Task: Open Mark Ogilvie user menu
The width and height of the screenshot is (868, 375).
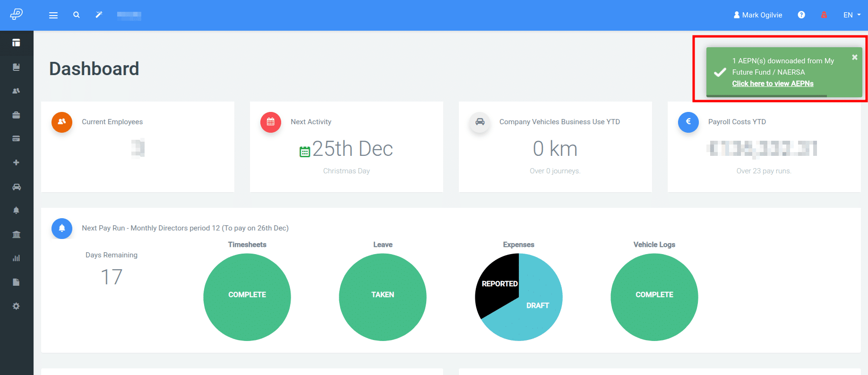Action: [x=758, y=15]
